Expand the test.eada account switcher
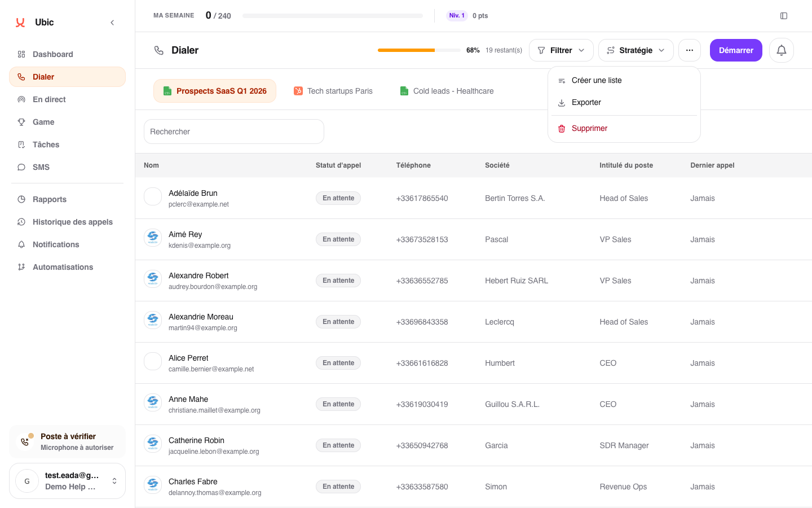 point(67,481)
